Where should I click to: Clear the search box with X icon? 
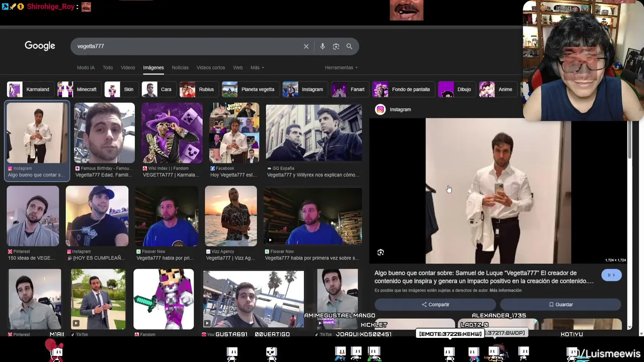coord(306,46)
